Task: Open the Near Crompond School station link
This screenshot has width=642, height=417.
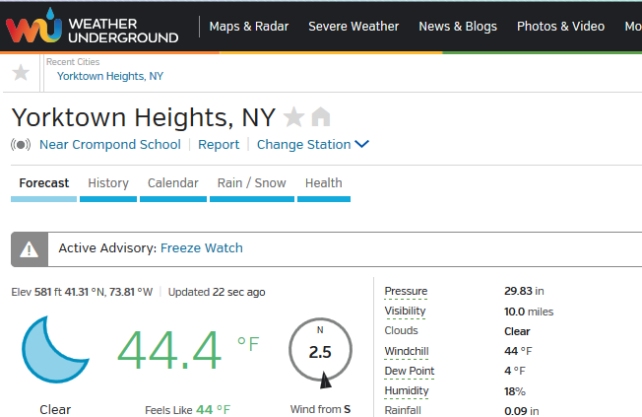Action: pyautogui.click(x=110, y=145)
